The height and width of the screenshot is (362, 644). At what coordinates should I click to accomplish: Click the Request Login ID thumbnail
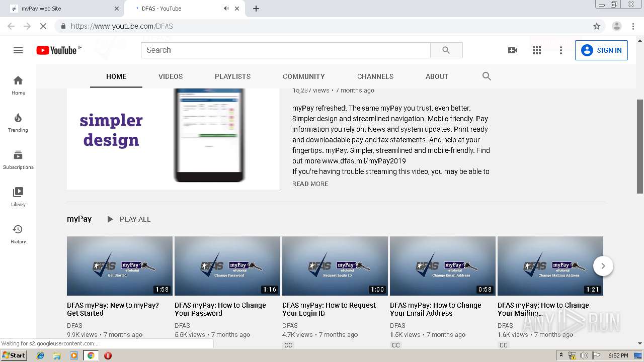[335, 265]
